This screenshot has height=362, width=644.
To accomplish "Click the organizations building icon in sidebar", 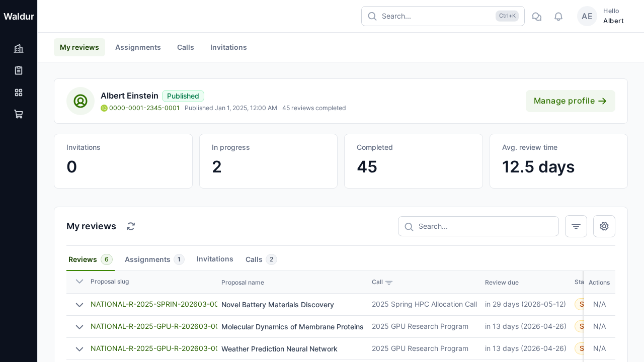I will (19, 49).
